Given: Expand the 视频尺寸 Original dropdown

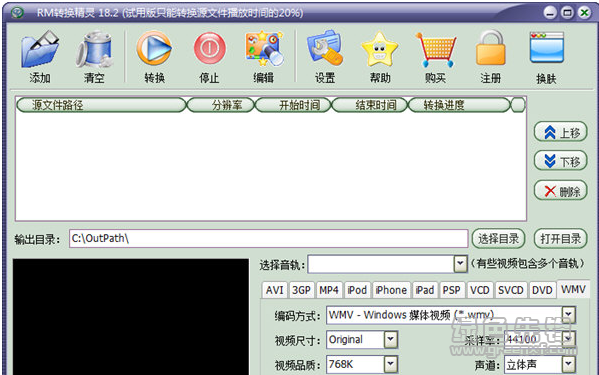Looking at the screenshot, I should (390, 339).
